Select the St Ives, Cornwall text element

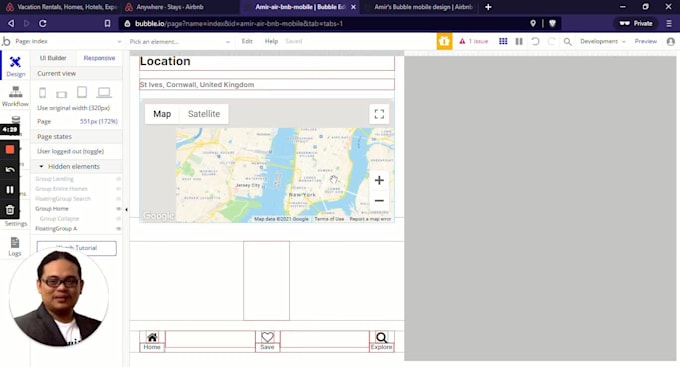click(x=267, y=85)
